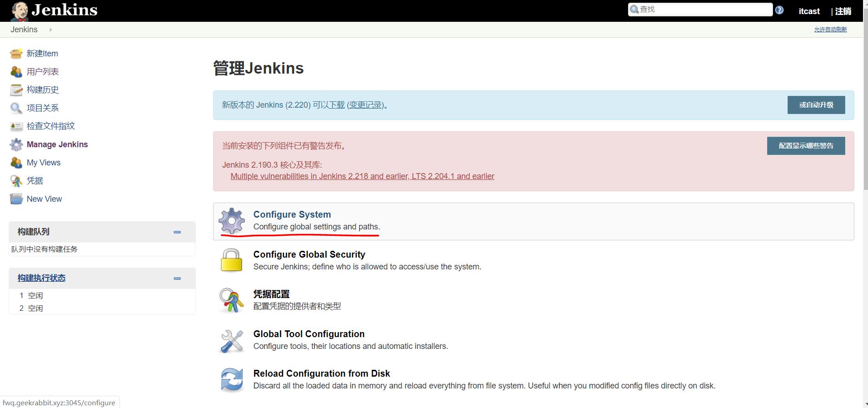Click the 用户列表 people icon
The image size is (868, 408).
(x=16, y=72)
